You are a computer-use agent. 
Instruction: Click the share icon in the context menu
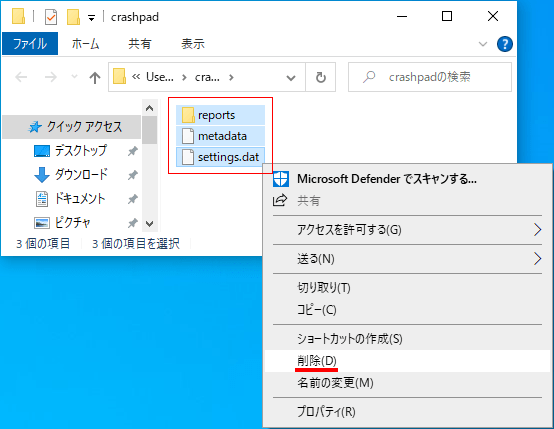280,200
